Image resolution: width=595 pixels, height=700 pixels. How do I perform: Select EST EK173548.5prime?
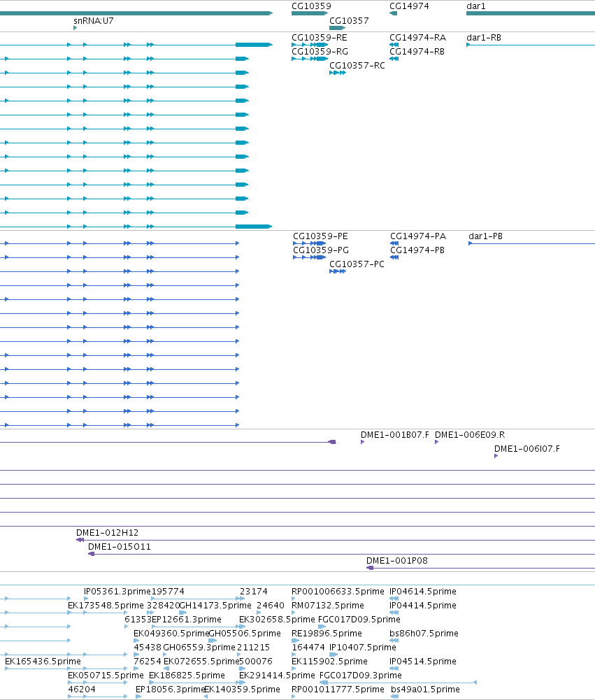pos(106,606)
